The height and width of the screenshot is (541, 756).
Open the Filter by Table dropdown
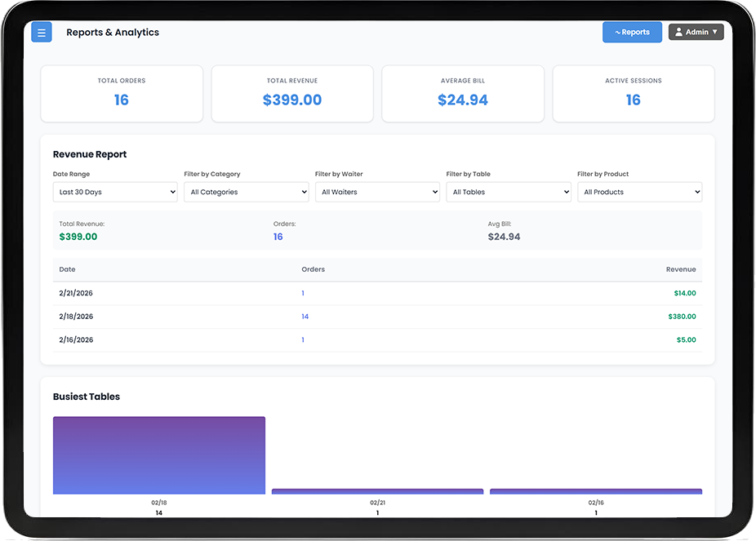tap(508, 192)
